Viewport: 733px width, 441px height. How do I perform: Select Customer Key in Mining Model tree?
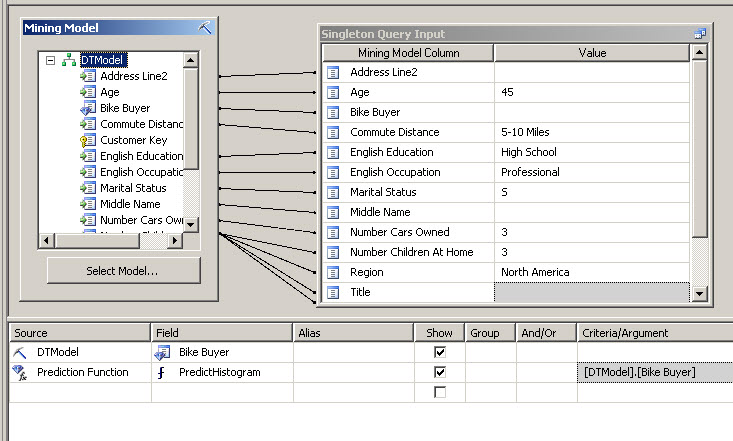coord(134,140)
